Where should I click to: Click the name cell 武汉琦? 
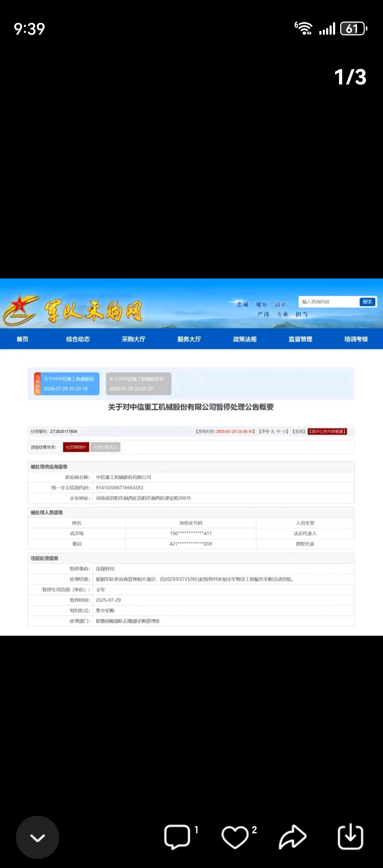(x=77, y=533)
